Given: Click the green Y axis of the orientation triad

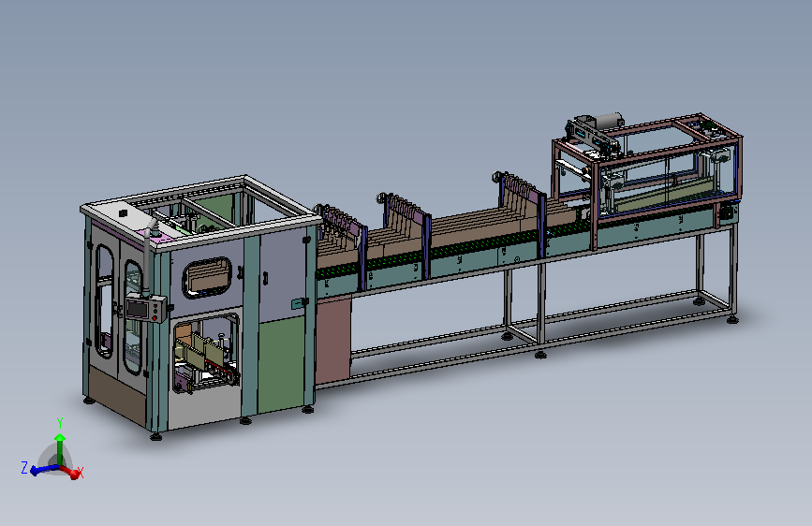Looking at the screenshot, I should [x=60, y=448].
